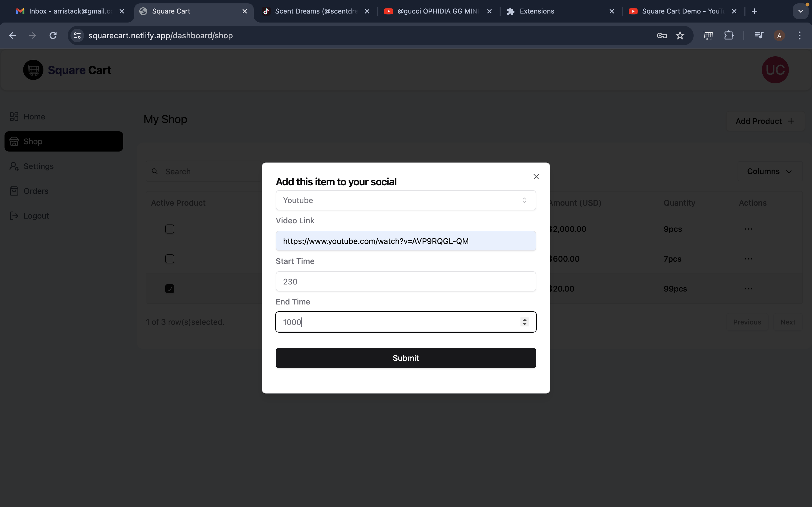Open the Youtube social platform dropdown
The image size is (812, 507).
(x=405, y=200)
